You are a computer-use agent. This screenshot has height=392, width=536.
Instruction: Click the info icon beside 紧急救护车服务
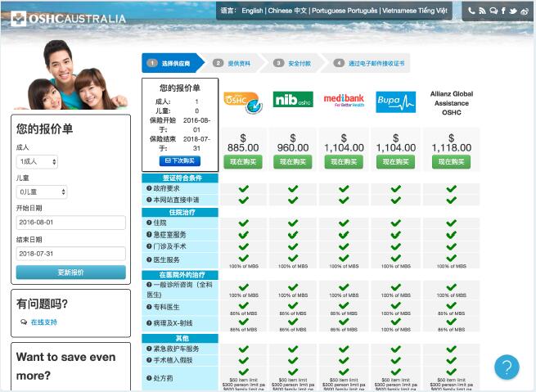(149, 349)
